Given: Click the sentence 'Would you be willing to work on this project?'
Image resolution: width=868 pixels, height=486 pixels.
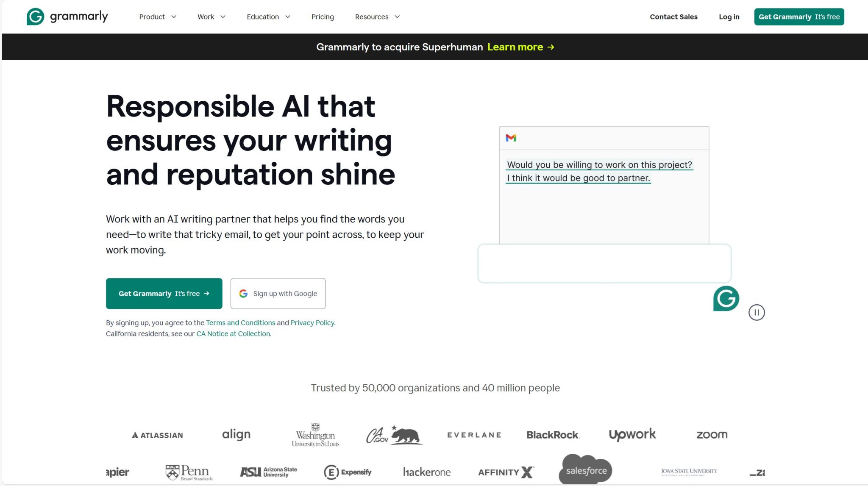Looking at the screenshot, I should tap(599, 165).
